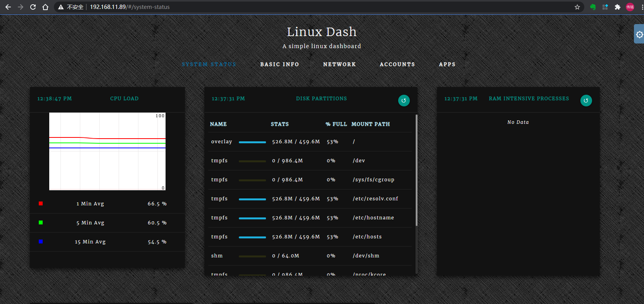The height and width of the screenshot is (304, 644).
Task: Click the not-secure warning icon
Action: point(61,7)
